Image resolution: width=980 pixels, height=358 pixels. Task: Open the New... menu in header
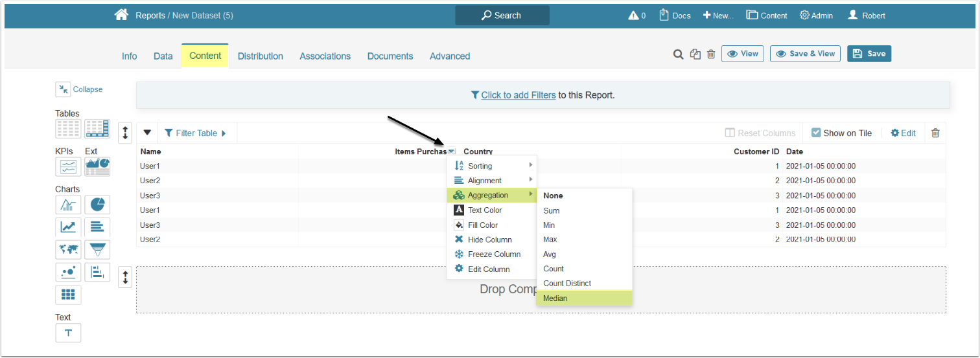point(718,16)
